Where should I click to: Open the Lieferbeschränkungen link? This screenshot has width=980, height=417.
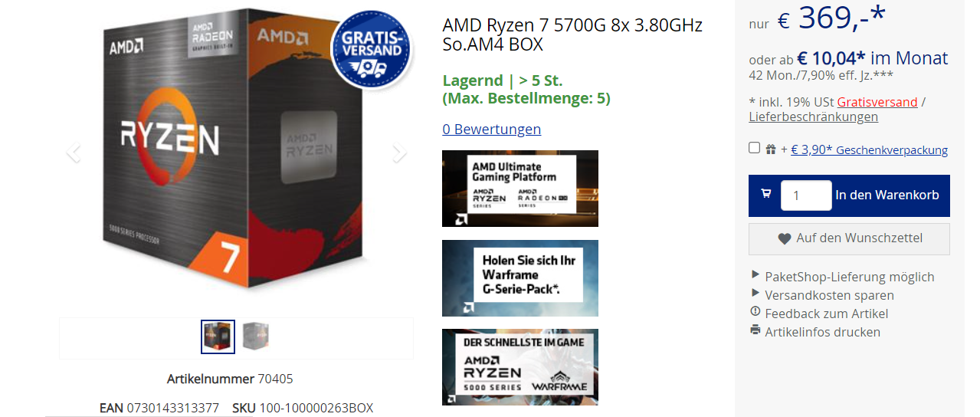[x=813, y=117]
